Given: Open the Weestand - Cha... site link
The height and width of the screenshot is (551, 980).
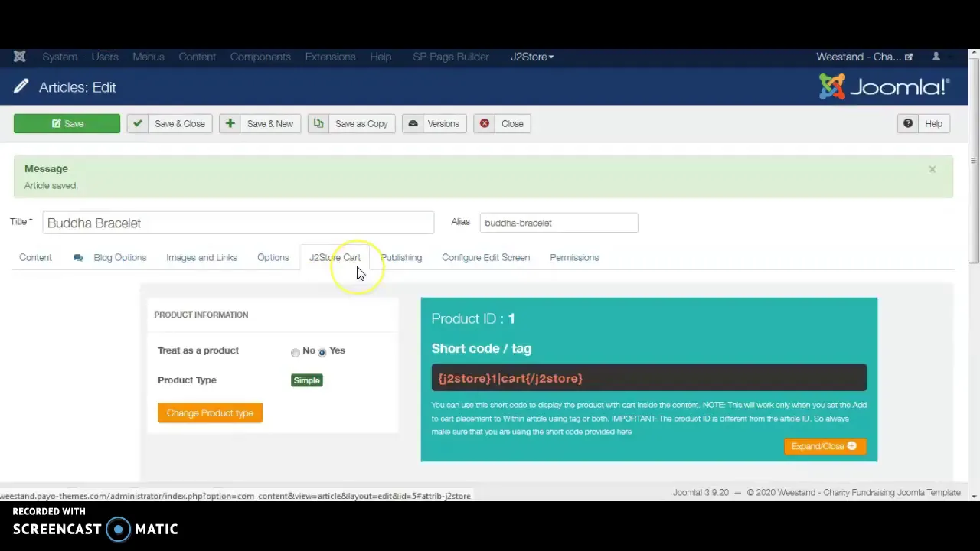Looking at the screenshot, I should click(864, 57).
